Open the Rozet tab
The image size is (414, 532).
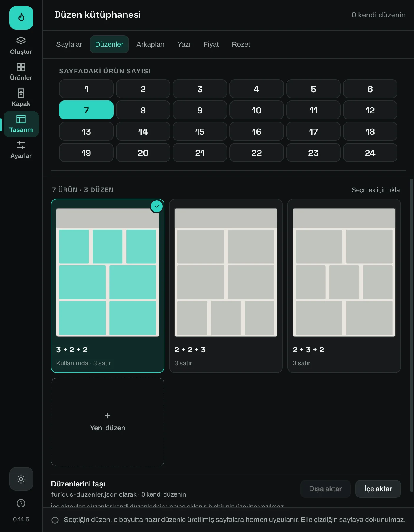tap(241, 44)
